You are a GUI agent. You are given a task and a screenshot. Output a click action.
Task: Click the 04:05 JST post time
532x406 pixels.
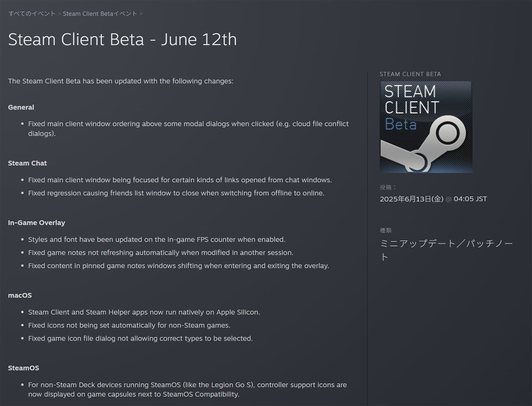point(470,199)
